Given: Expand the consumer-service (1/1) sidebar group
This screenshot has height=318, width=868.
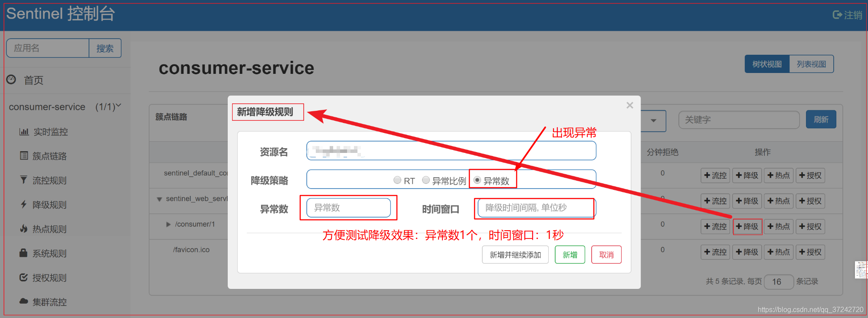Looking at the screenshot, I should [x=65, y=106].
